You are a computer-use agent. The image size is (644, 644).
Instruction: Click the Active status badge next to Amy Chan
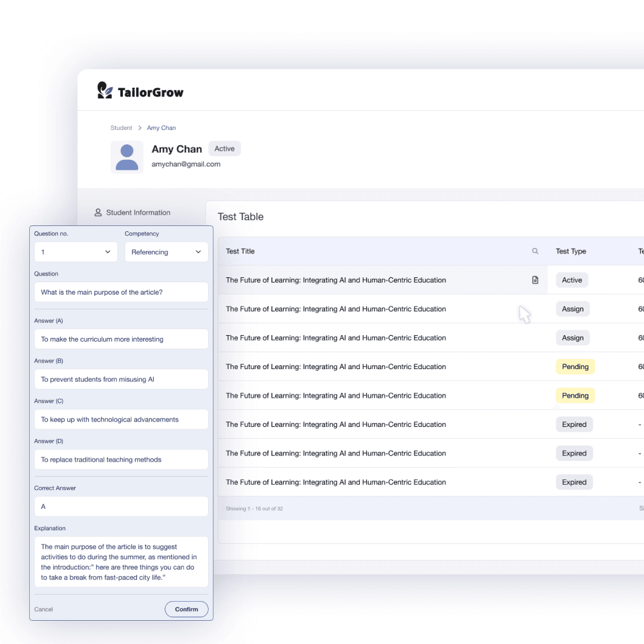tap(225, 148)
